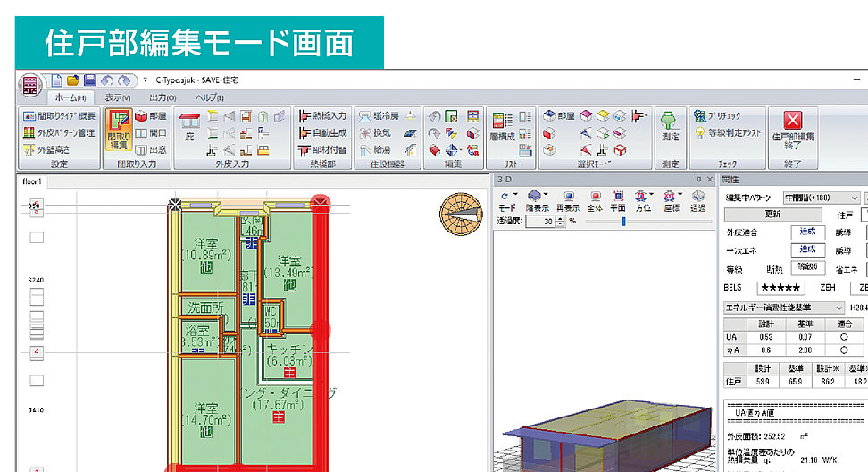868x472 pixels.
Task: Expand the エネルギー消費性能基準 dropdown
Action: 793,307
